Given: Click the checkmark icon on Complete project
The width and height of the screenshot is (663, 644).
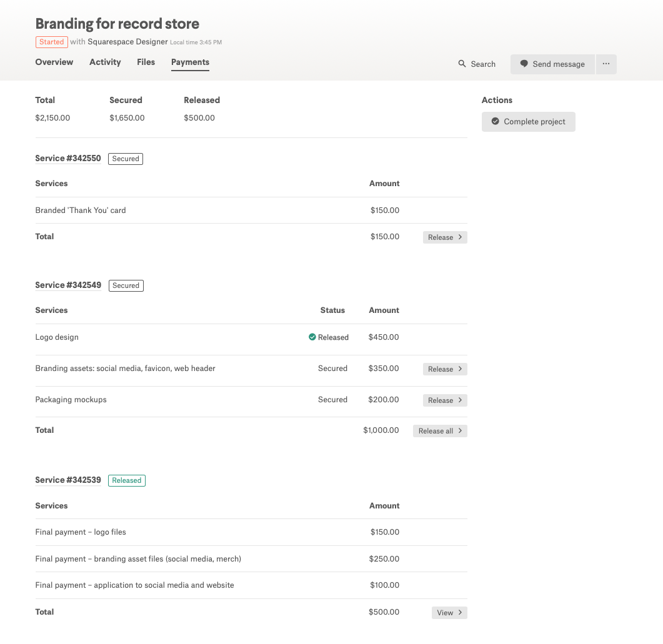Looking at the screenshot, I should pyautogui.click(x=496, y=122).
